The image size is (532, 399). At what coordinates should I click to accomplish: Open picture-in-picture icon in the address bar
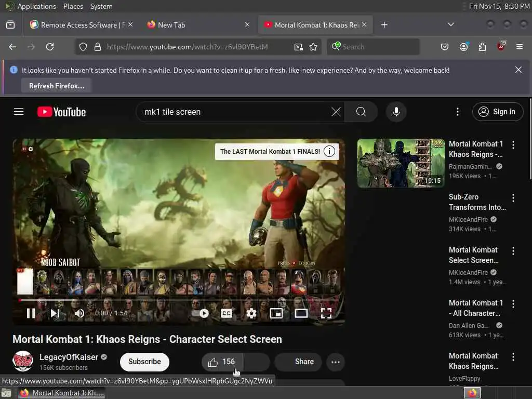[x=299, y=47]
